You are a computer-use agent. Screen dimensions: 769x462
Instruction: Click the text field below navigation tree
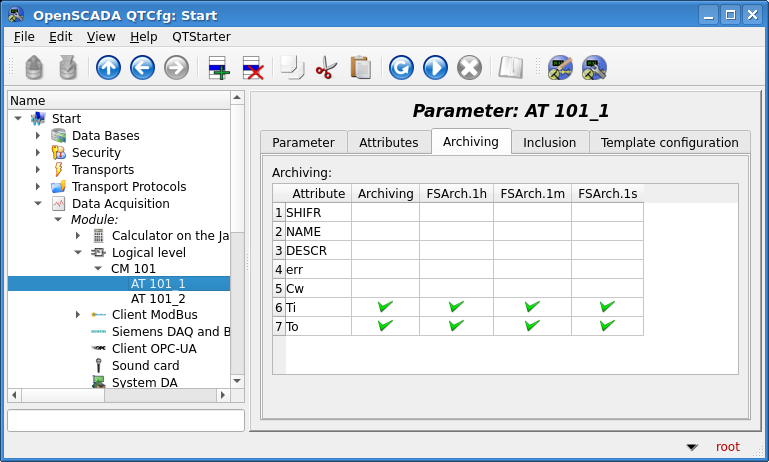(x=125, y=420)
